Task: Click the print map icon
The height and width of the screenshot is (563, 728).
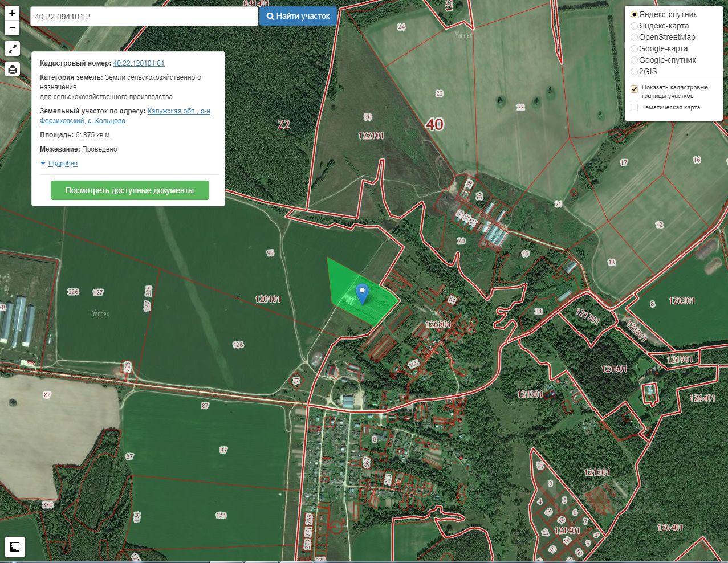Action: (x=12, y=70)
